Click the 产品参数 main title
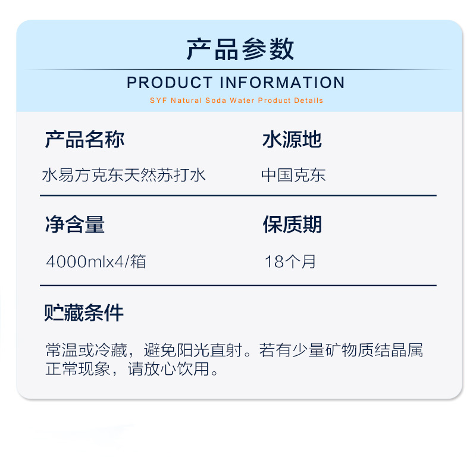The height and width of the screenshot is (457, 476). [240, 49]
